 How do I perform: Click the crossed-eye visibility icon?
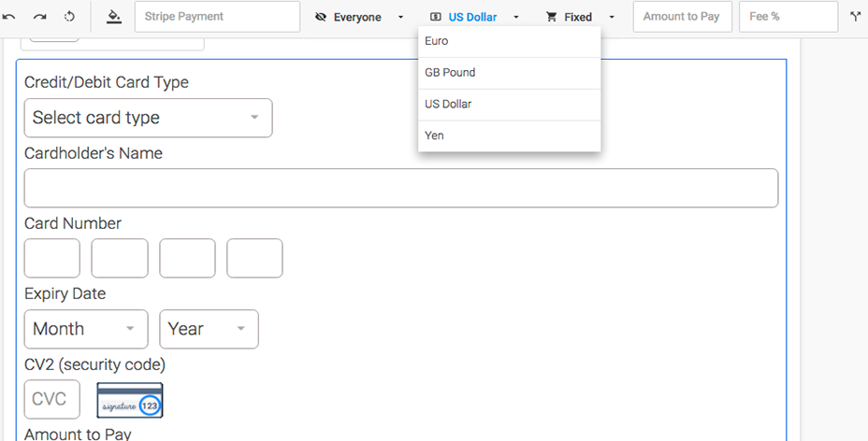pyautogui.click(x=321, y=17)
